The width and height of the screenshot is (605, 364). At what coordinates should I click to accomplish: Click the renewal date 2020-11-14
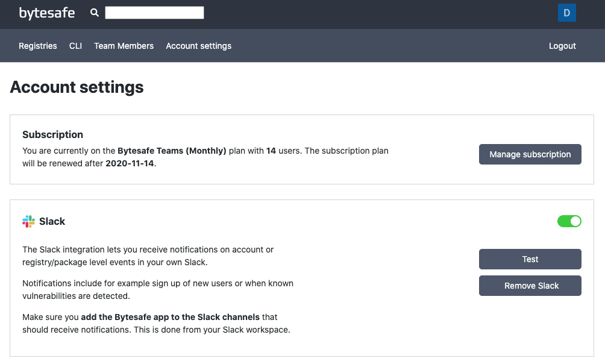[130, 163]
